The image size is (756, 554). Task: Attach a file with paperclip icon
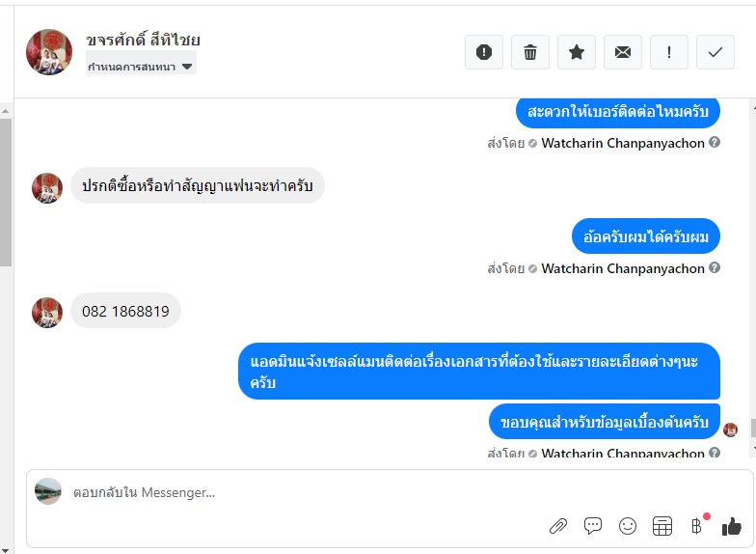coord(558,526)
